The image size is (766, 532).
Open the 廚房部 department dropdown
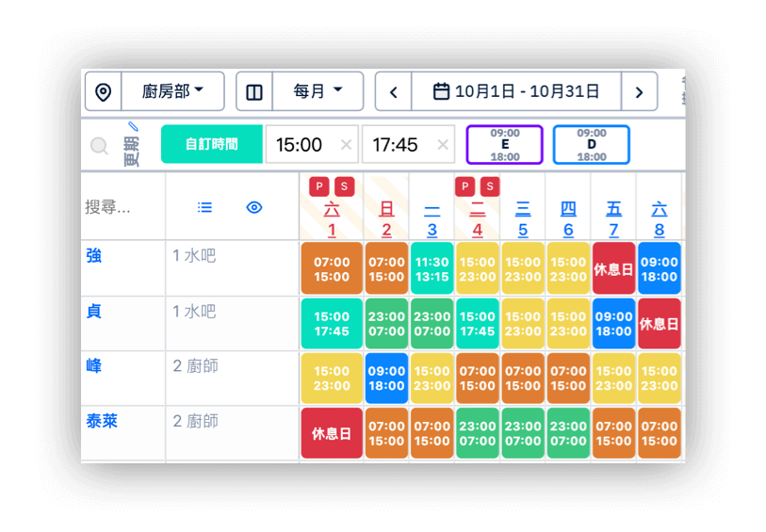(x=172, y=91)
